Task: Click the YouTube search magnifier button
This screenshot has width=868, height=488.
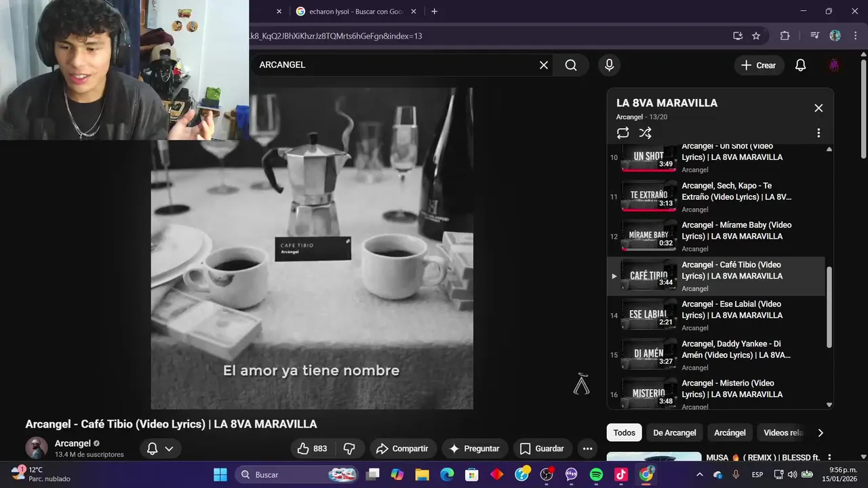Action: (x=571, y=65)
